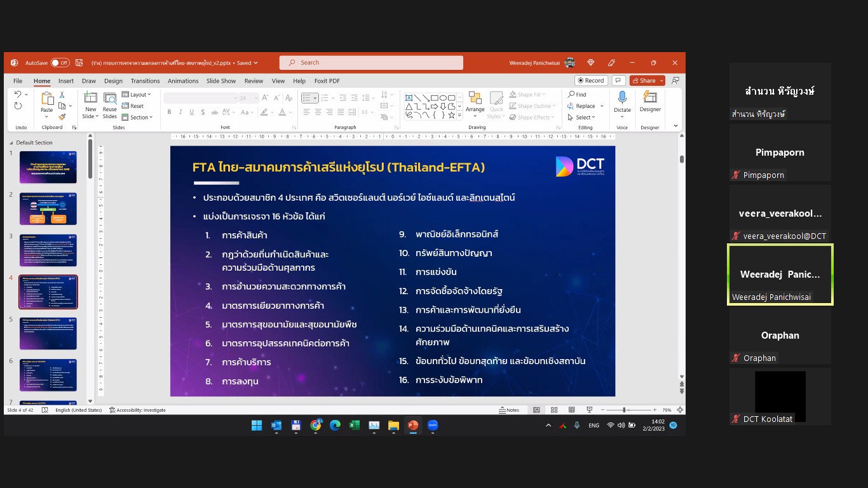Select slide 3 thumbnail

tap(48, 250)
